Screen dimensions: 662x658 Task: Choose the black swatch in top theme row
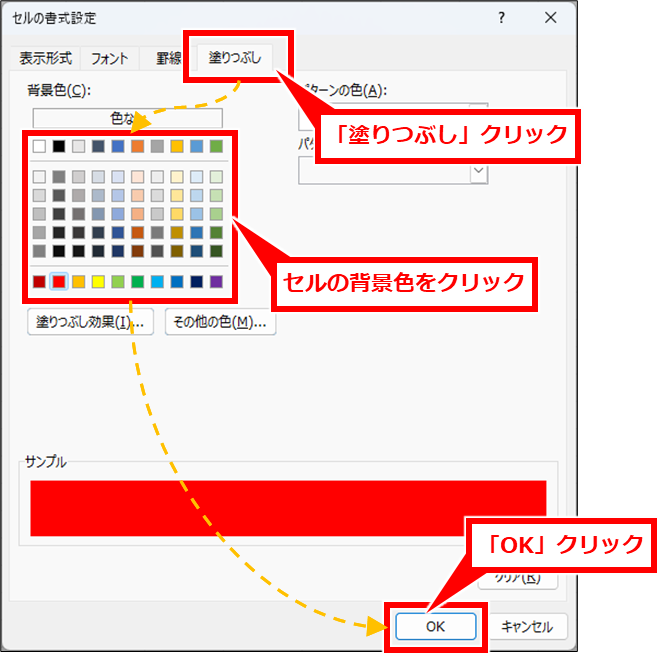[59, 146]
